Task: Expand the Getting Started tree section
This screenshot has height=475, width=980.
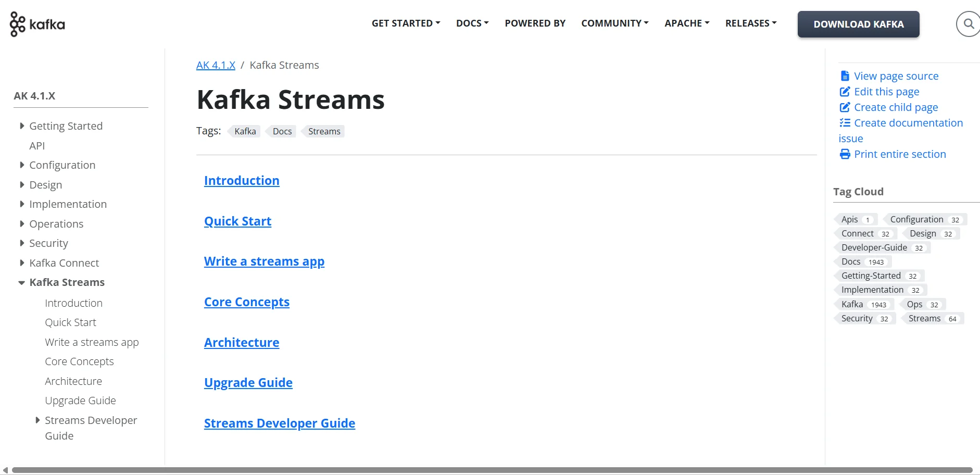Action: tap(22, 126)
